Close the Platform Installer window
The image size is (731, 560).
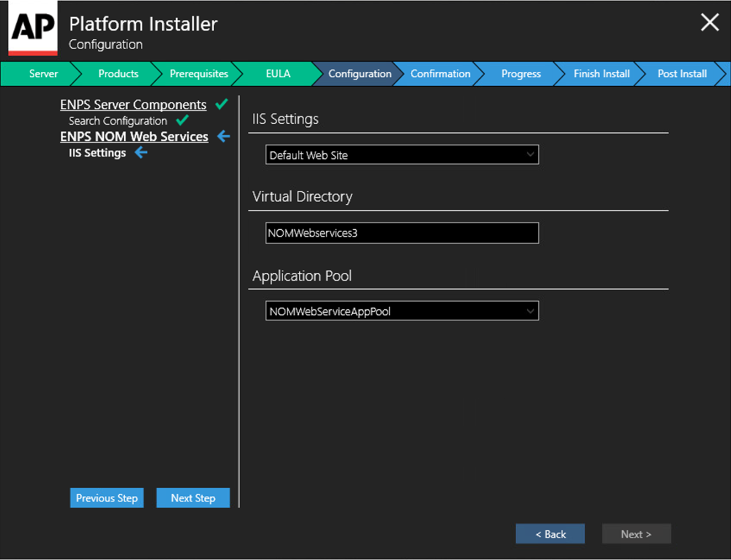[x=709, y=23]
